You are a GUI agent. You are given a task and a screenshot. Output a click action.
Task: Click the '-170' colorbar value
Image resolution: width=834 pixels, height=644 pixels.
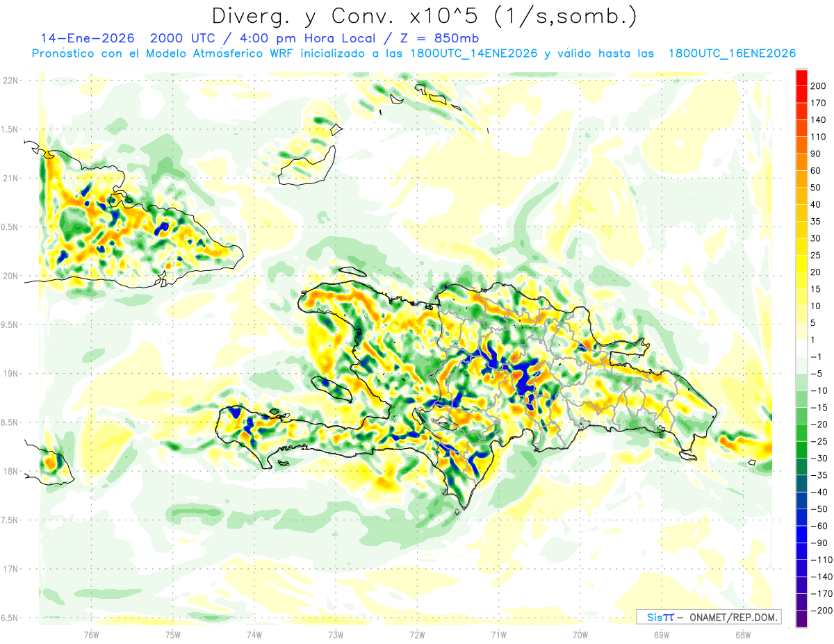822,593
